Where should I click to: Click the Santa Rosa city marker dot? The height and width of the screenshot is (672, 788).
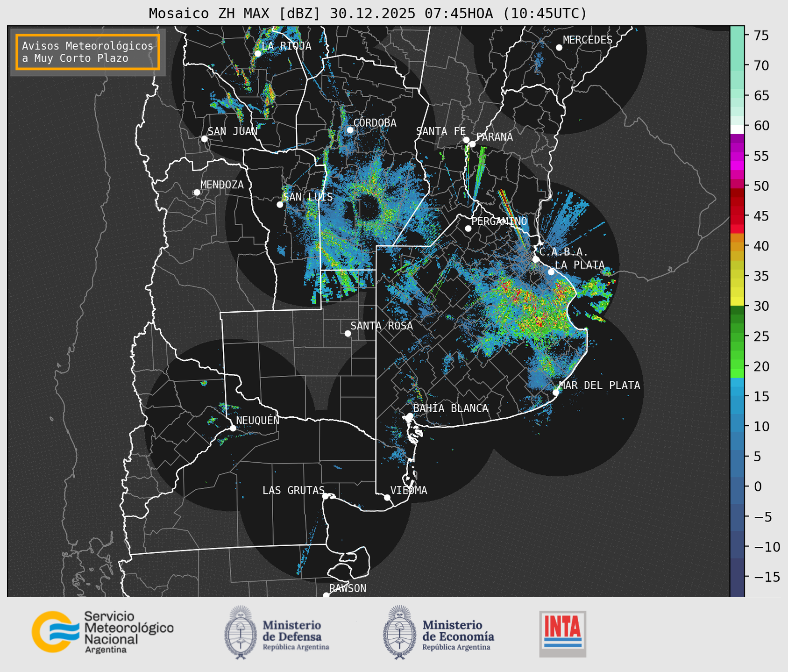coord(348,333)
